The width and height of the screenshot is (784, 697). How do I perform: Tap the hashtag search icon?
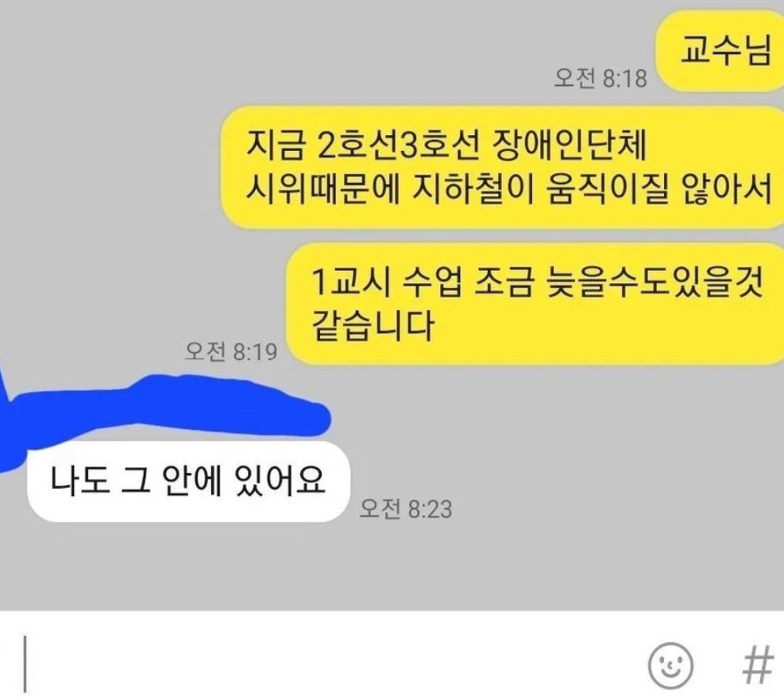pyautogui.click(x=758, y=666)
